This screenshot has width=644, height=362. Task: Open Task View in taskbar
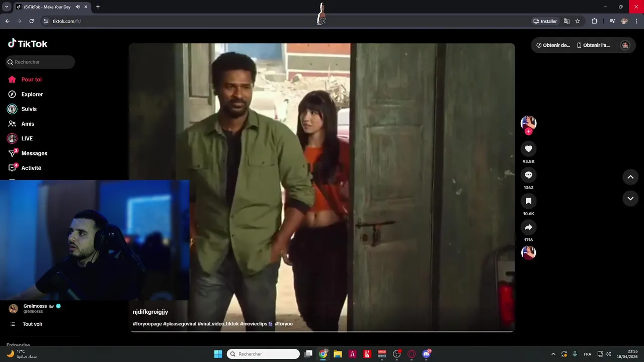coord(308,354)
